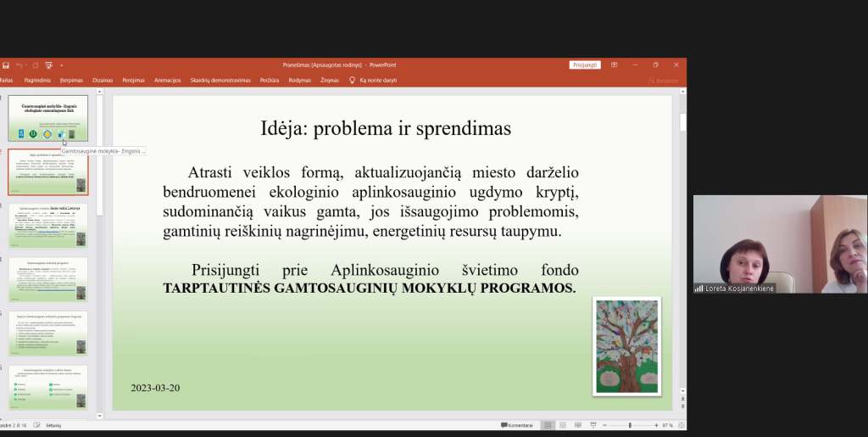Click the main editor scroll down arrow
Image resolution: width=868 pixels, height=437 pixels.
coord(682,391)
